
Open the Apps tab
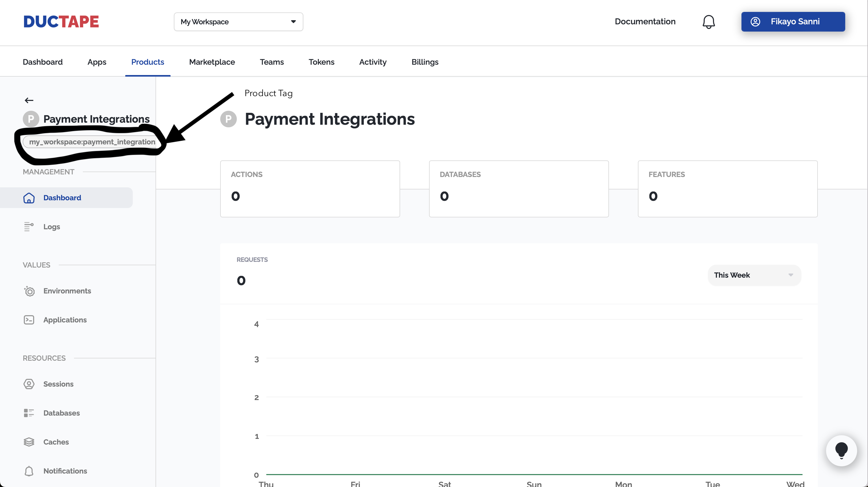point(97,62)
